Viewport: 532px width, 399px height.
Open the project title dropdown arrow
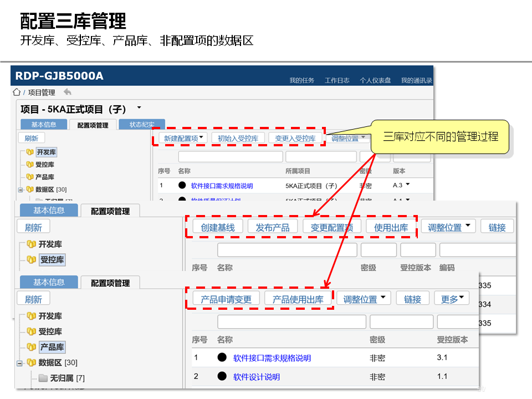point(139,108)
